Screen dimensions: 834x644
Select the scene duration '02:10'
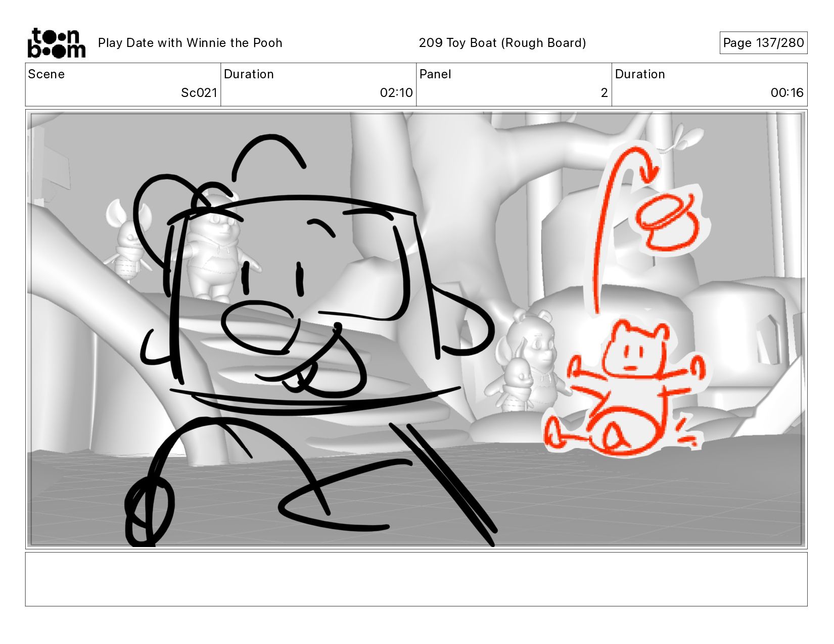[x=396, y=93]
